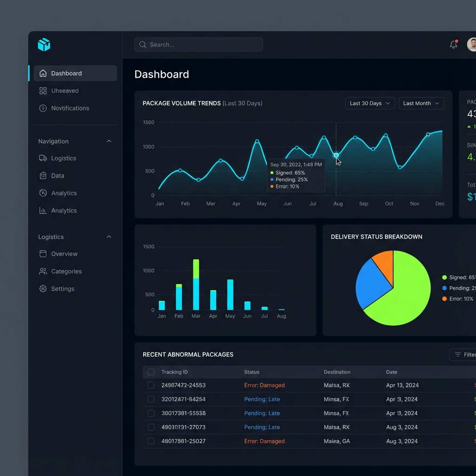The width and height of the screenshot is (476, 476).
Task: Select the checkbox for package 48017881-25027
Action: tap(151, 441)
